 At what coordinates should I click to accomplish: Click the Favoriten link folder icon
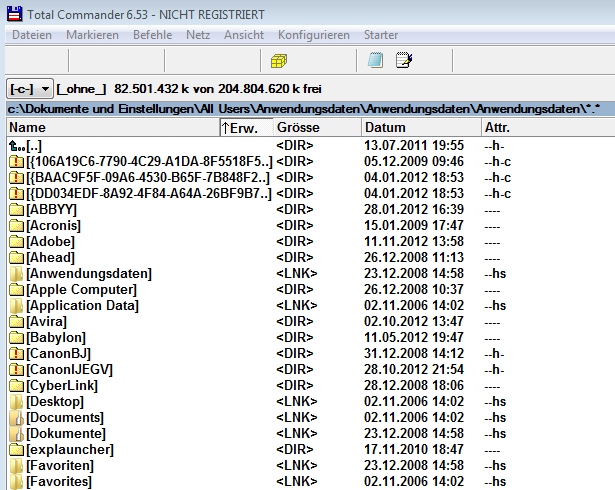pos(16,466)
